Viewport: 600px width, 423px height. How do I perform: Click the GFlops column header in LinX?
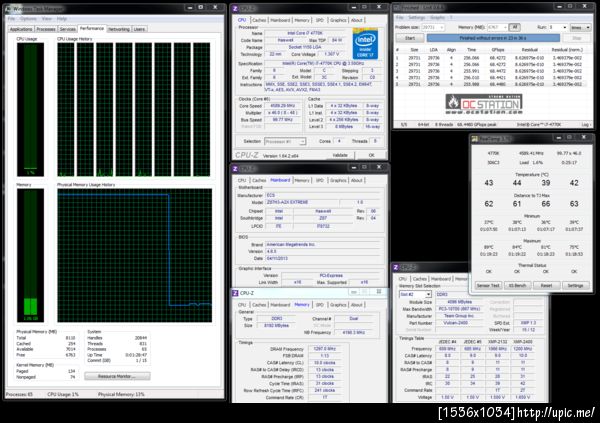coord(498,50)
